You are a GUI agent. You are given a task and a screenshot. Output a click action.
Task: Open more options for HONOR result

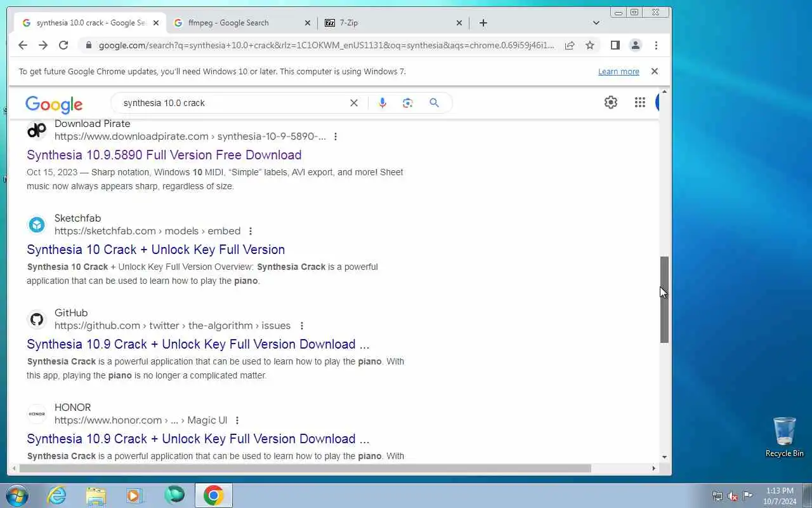[x=237, y=420]
